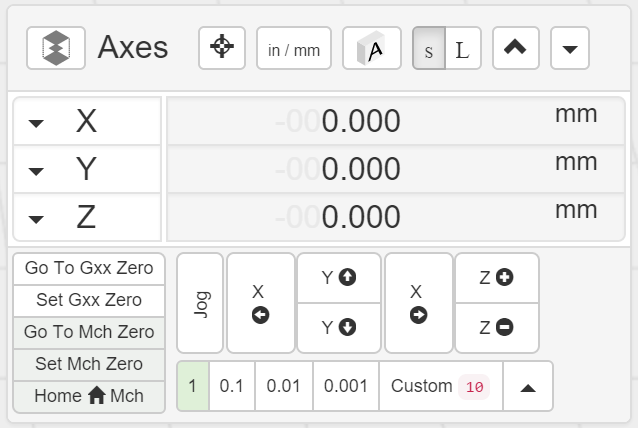The image size is (638, 428).
Task: Jog X left with arrow button
Action: (x=260, y=303)
